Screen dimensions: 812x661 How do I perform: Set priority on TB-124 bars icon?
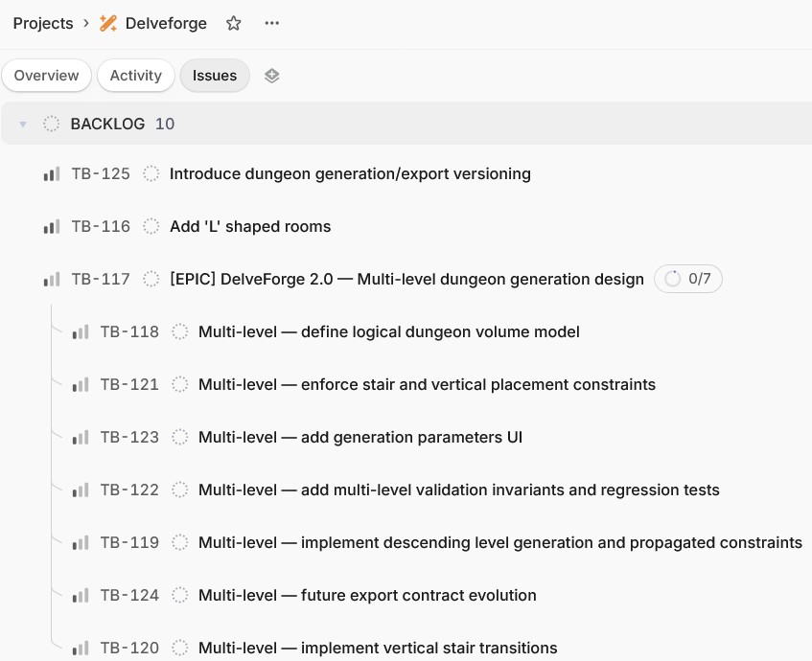81,595
